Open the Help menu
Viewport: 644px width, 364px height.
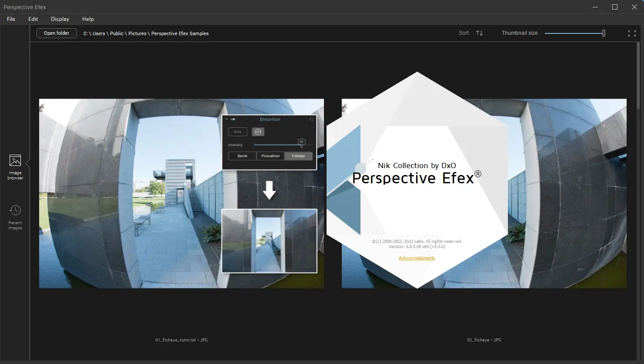point(88,19)
